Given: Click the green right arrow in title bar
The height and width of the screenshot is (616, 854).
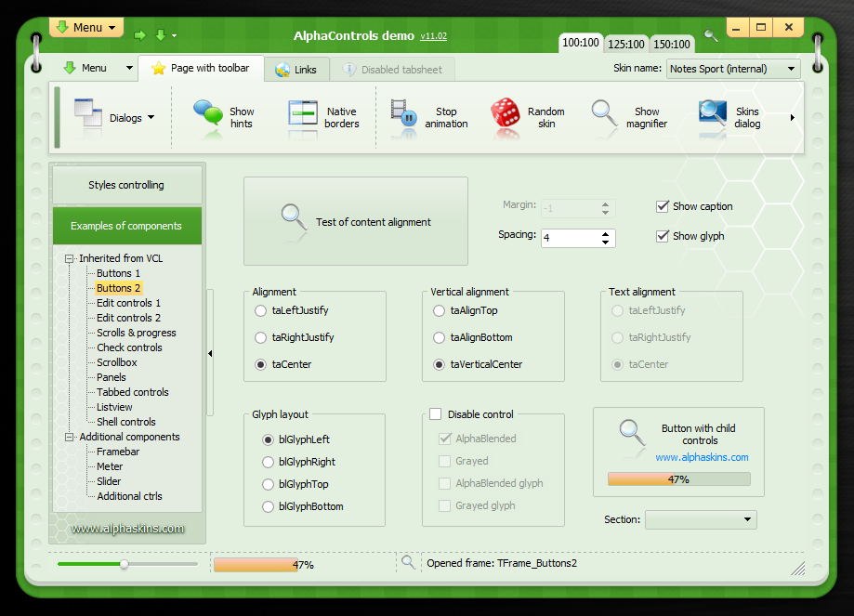Looking at the screenshot, I should (x=140, y=35).
